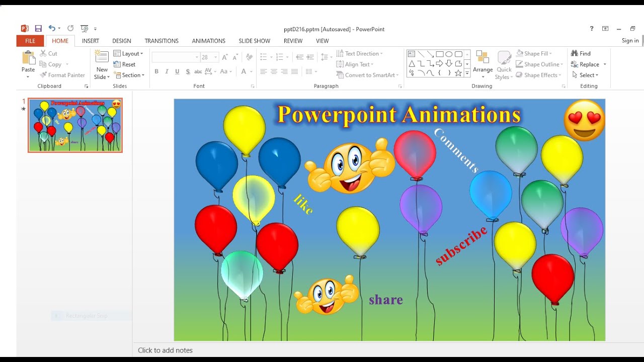Select the Rectangle shape in gallery

(x=439, y=54)
